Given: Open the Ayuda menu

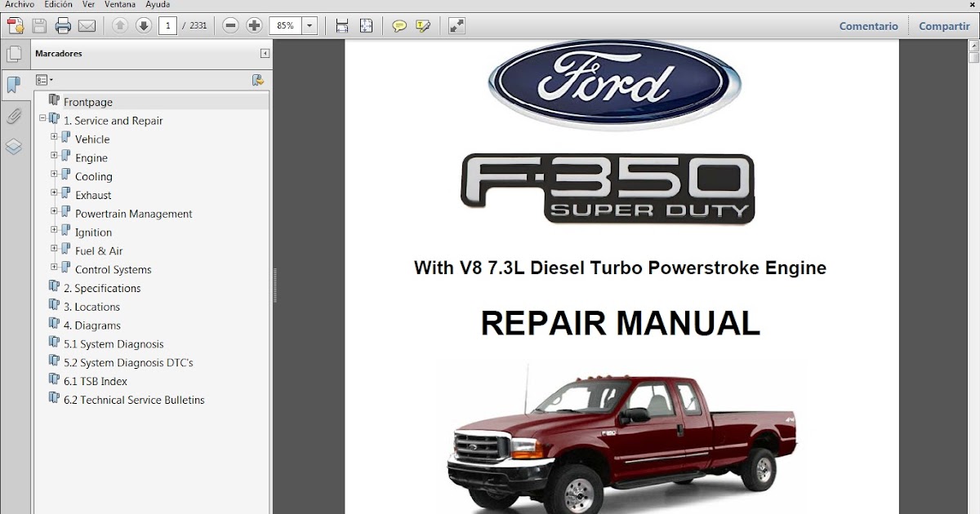Looking at the screenshot, I should coord(158,5).
